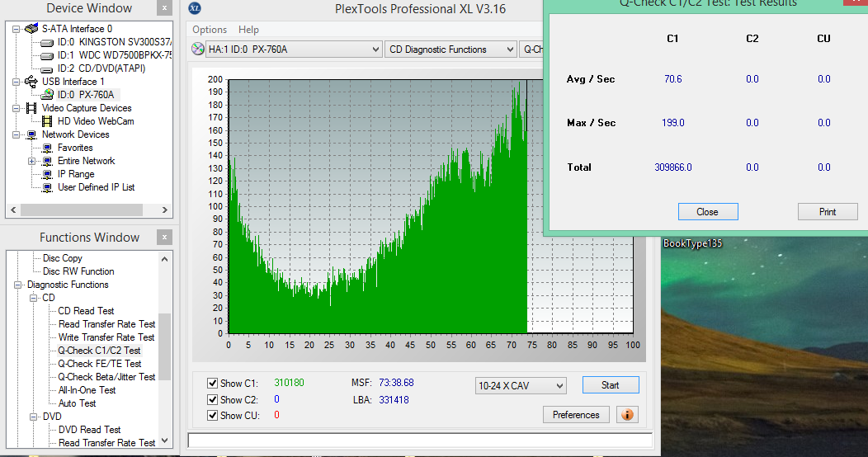Screen dimensions: 868x457
Task: Open the Preferences button
Action: 576,414
